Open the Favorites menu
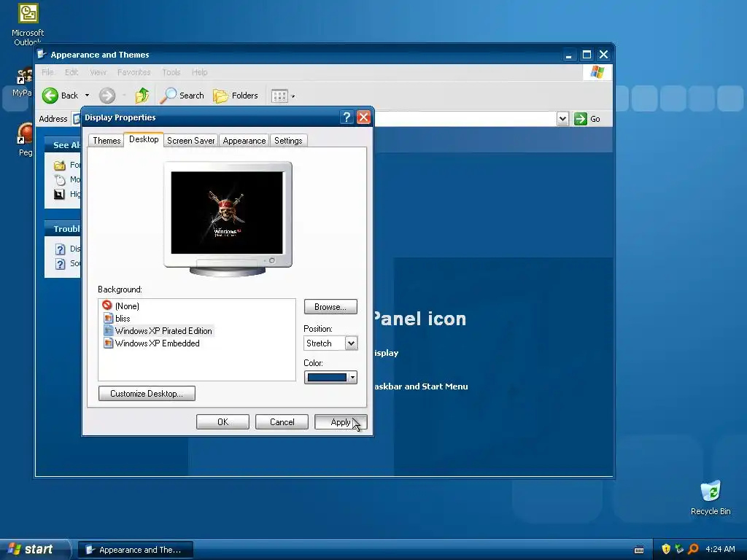Screen dimensions: 747x560 (134, 72)
